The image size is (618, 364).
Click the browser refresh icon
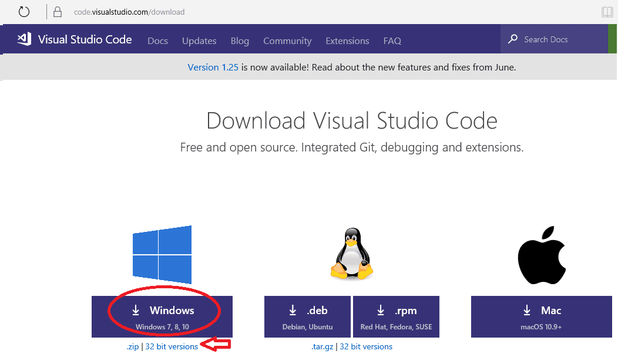tap(24, 12)
